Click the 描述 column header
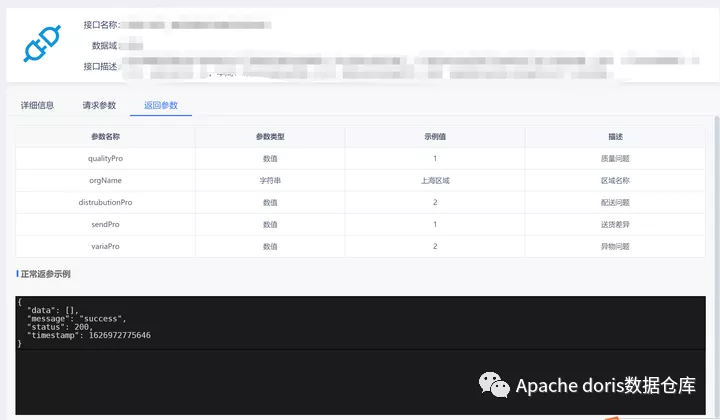The image size is (720, 420). pos(615,136)
